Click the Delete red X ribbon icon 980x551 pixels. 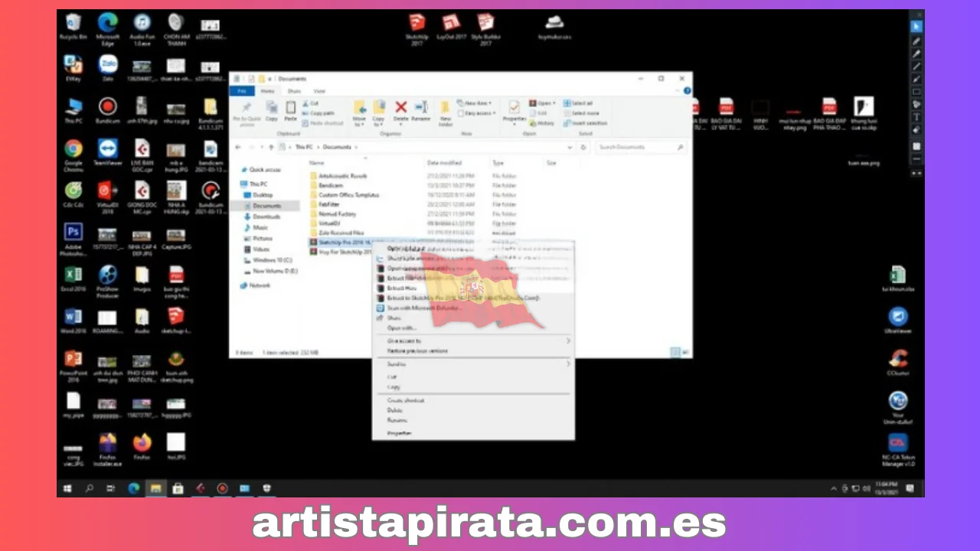[x=400, y=107]
